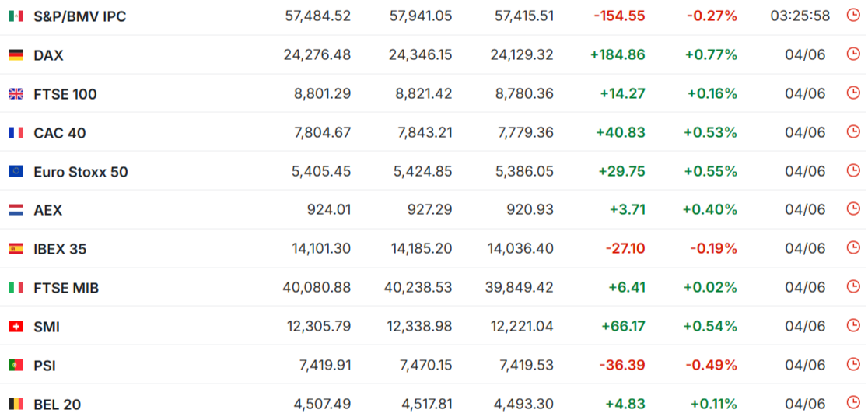The height and width of the screenshot is (417, 868).
Task: Click the +0.77% change value for DAX
Action: (711, 54)
